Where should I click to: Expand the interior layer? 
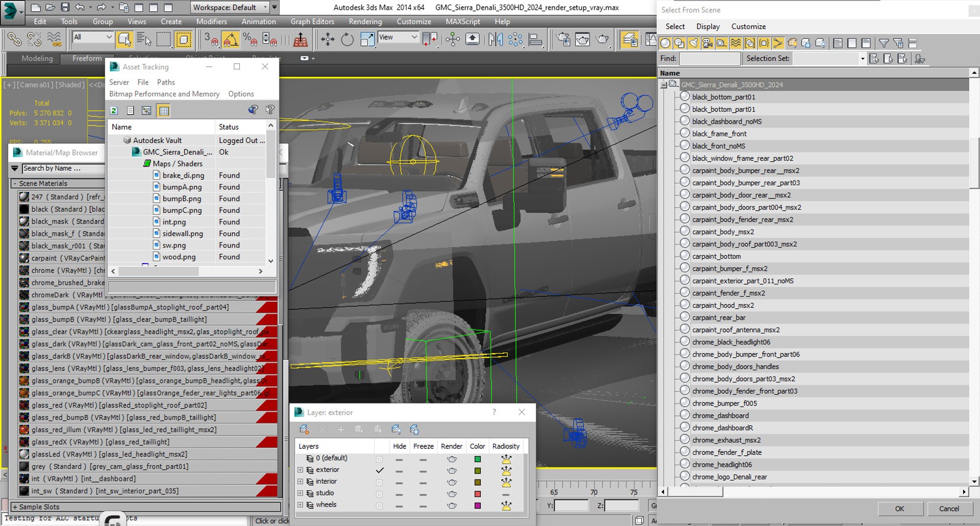[x=300, y=482]
